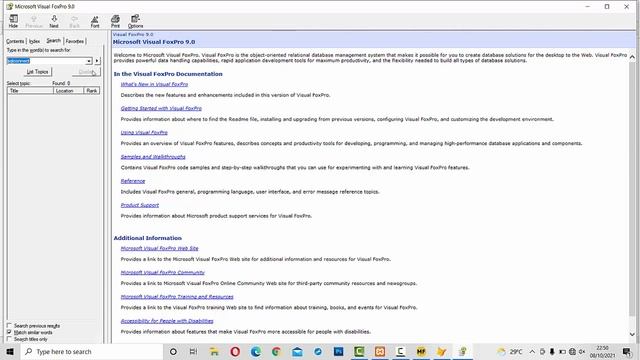Open the Favorites tab
The image size is (640, 360).
pyautogui.click(x=75, y=41)
